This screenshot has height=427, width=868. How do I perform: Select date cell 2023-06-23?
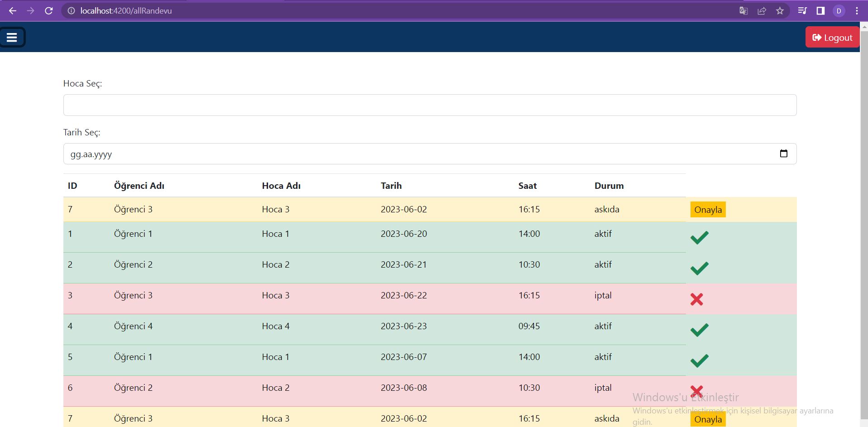pos(404,326)
